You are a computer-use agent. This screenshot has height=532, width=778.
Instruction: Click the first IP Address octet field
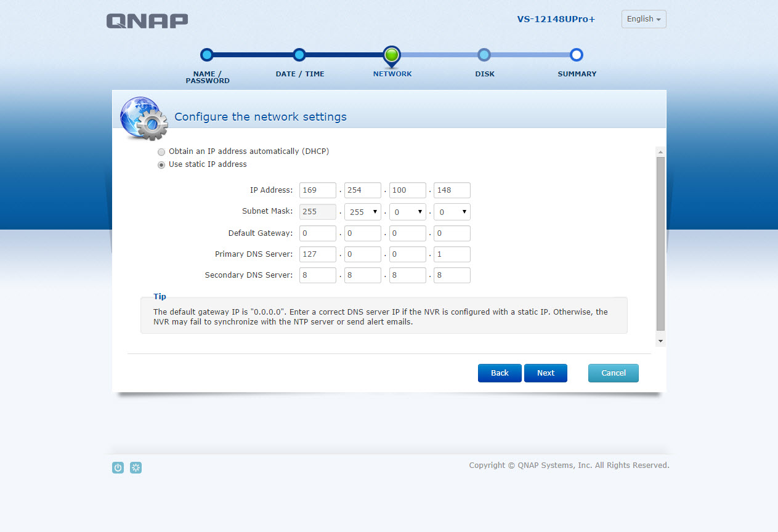[318, 190]
